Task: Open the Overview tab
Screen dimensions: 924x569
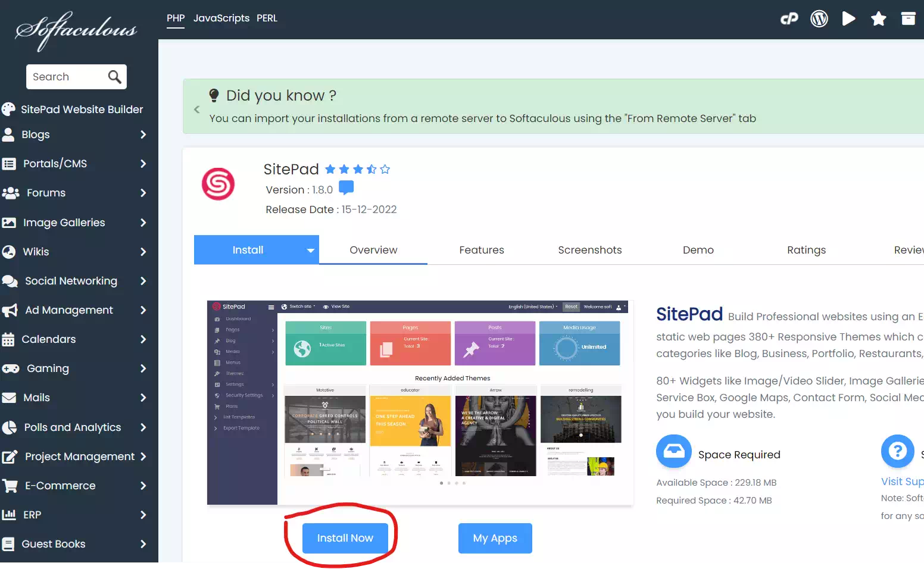Action: tap(373, 250)
